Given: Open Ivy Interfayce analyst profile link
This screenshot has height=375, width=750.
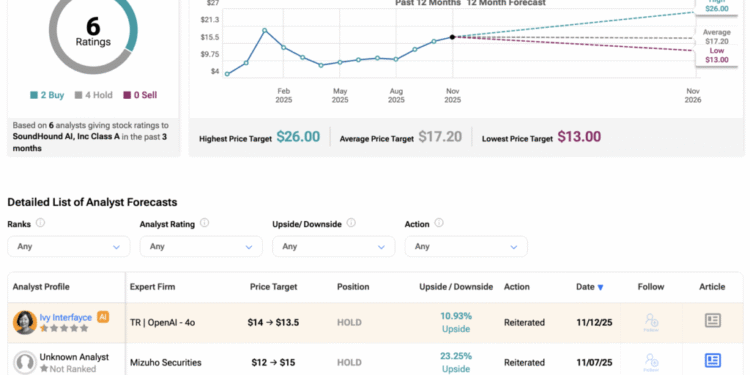Looking at the screenshot, I should (x=66, y=317).
